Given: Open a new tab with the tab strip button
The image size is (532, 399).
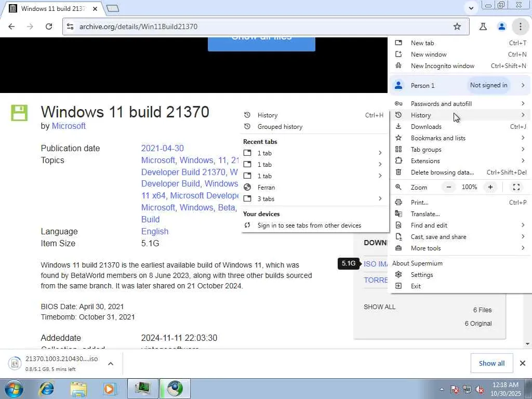Looking at the screenshot, I should click(x=113, y=8).
